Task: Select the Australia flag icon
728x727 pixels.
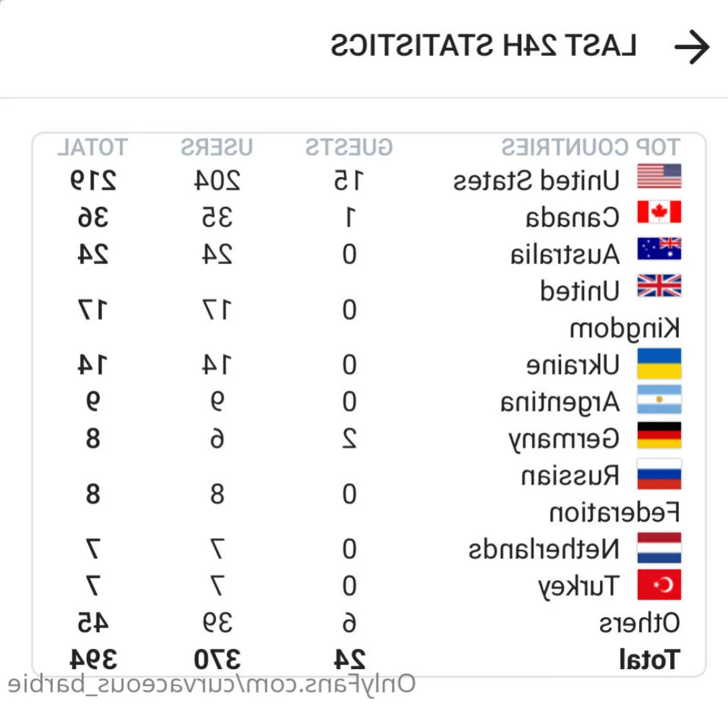Action: [x=659, y=249]
